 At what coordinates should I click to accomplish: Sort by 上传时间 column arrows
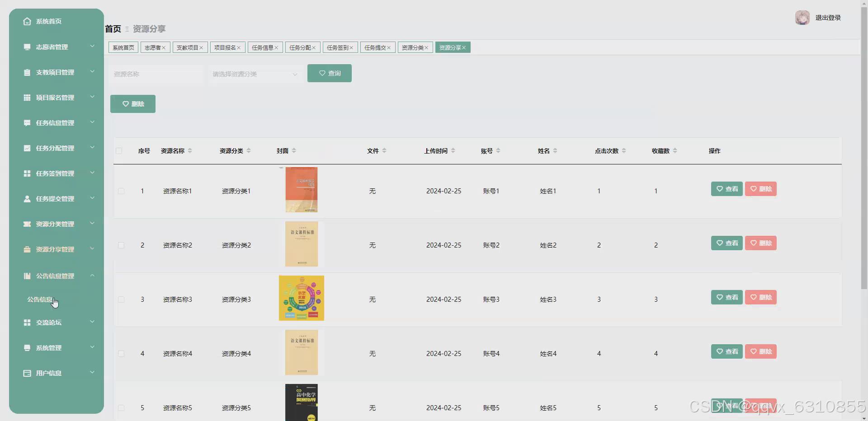(x=453, y=151)
